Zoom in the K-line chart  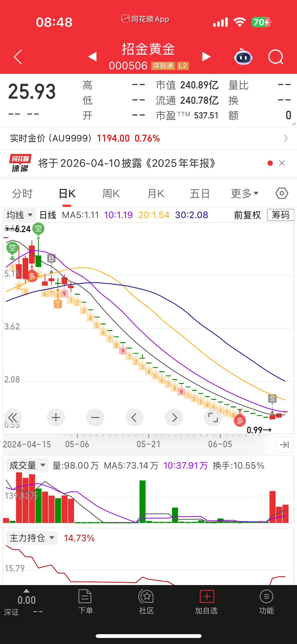click(x=56, y=417)
